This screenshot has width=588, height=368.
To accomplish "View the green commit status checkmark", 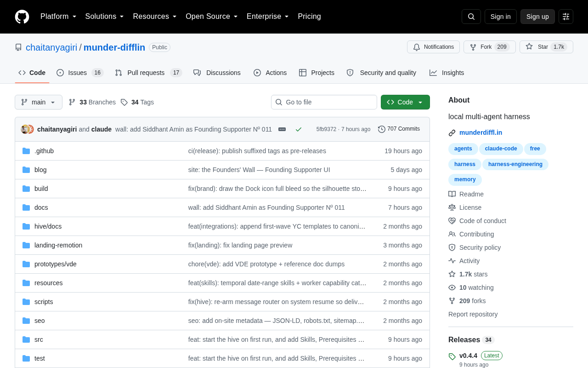I will (299, 129).
